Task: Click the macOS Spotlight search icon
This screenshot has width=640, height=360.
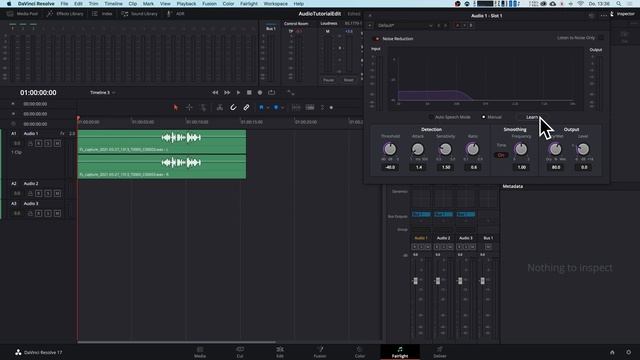Action: (619, 4)
